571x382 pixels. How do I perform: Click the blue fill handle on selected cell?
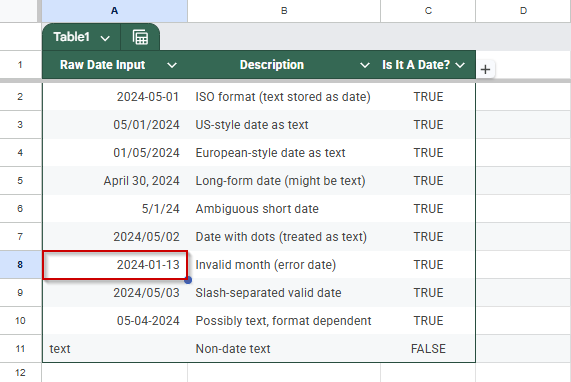188,280
